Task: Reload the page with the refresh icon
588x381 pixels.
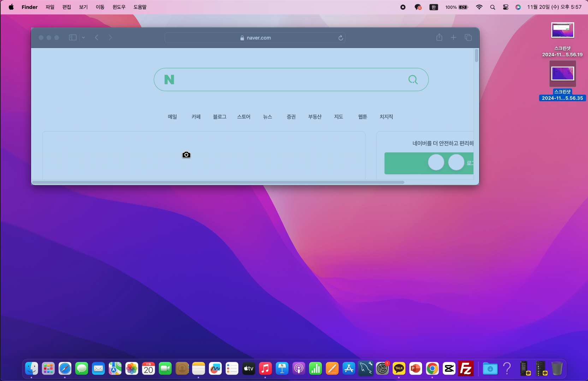Action: pos(340,38)
